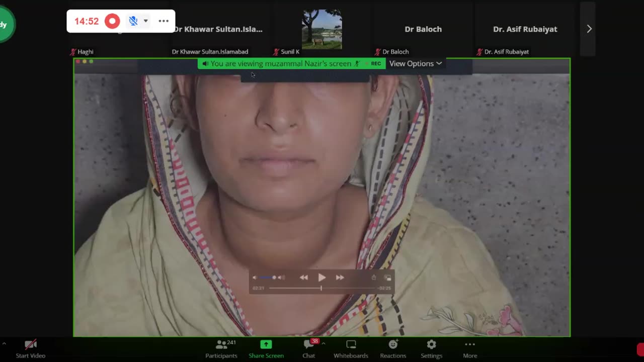The image size is (644, 362).
Task: Click Sunil K's landscape video thumbnail
Action: point(322,29)
